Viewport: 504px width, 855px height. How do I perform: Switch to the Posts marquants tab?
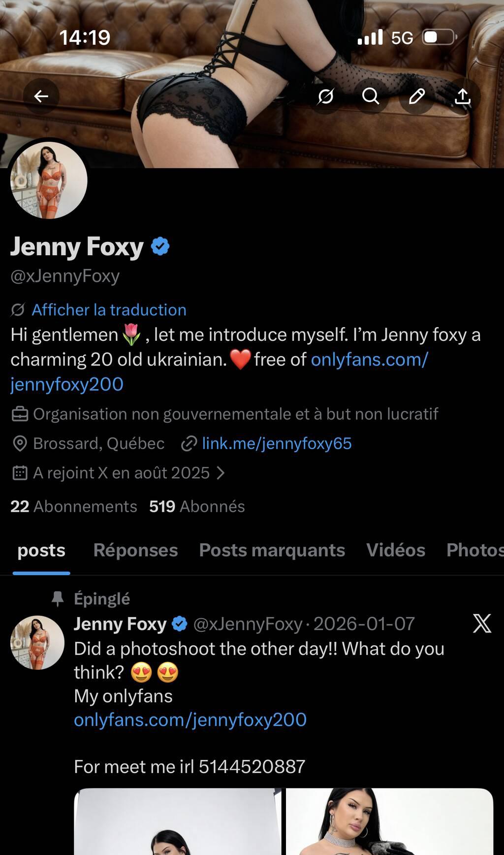[x=272, y=550]
